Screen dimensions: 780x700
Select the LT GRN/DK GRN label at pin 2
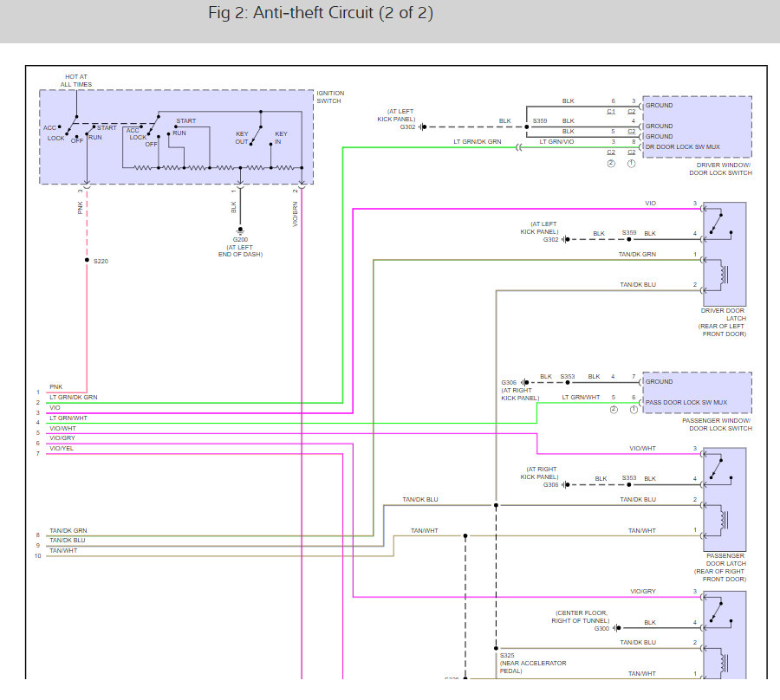tap(73, 398)
